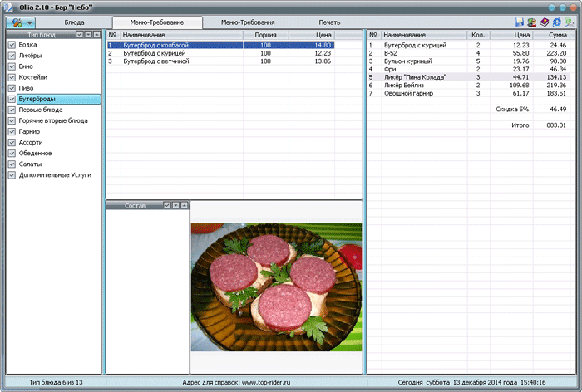Click the Кол. column header in order table
The image size is (582, 392).
tap(478, 35)
